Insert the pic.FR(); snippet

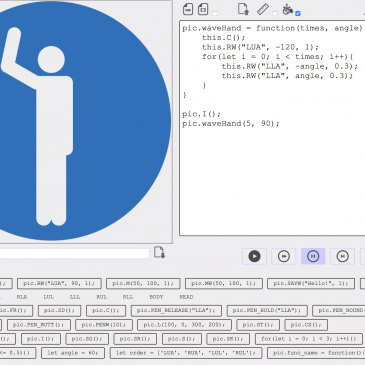click(16, 311)
